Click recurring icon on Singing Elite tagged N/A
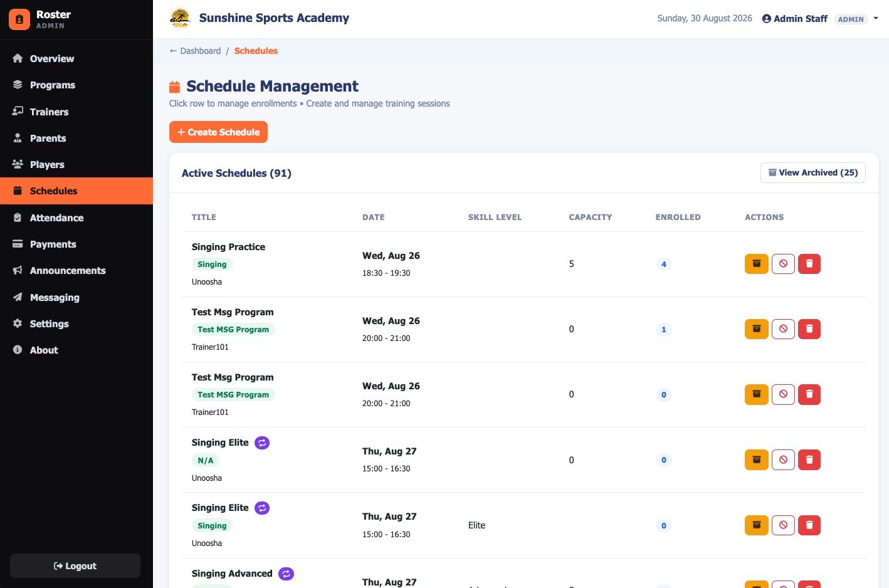Viewport: 889px width, 588px height. pos(262,443)
